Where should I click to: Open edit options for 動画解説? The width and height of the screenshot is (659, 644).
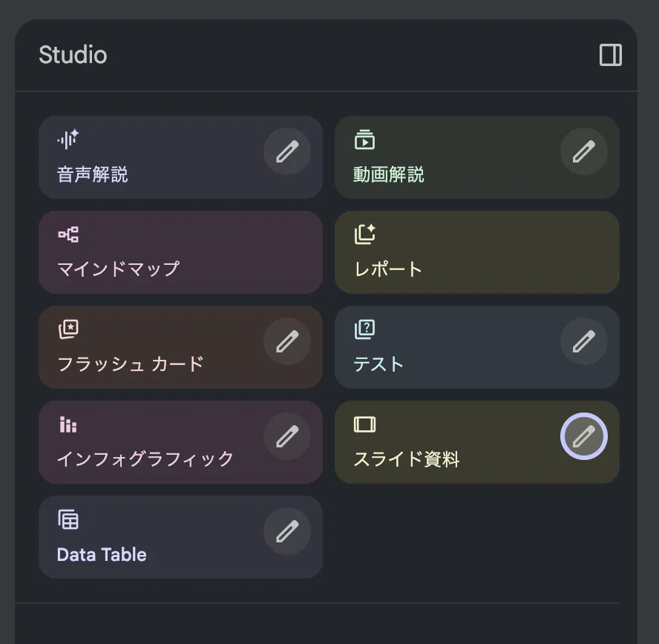click(x=584, y=151)
